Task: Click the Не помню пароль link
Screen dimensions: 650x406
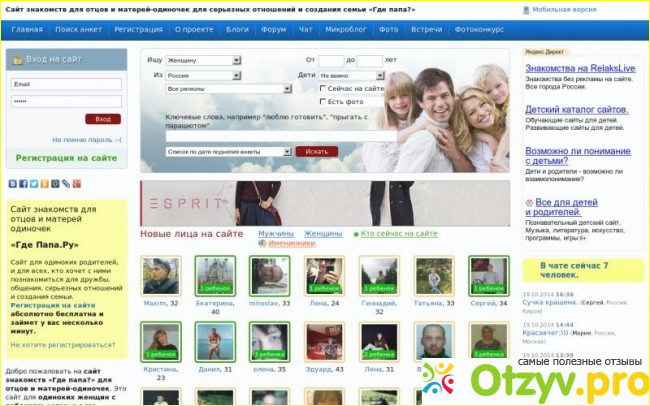Action: [82, 140]
